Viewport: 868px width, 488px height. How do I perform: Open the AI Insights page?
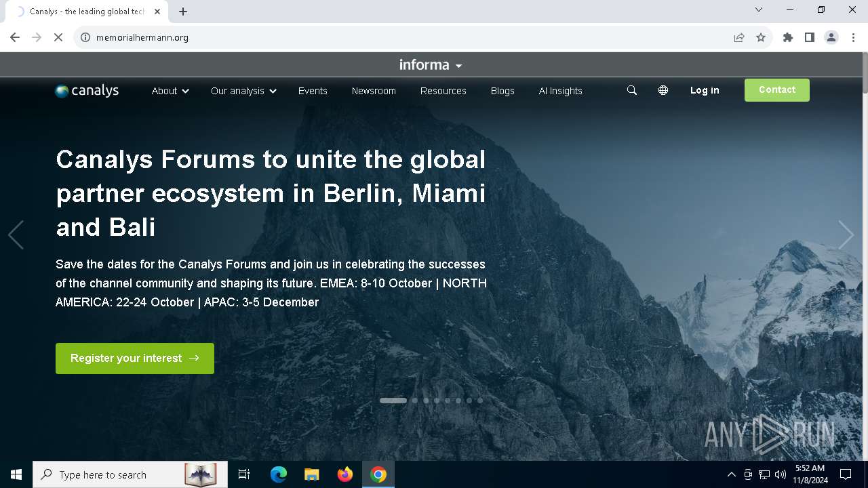click(561, 91)
